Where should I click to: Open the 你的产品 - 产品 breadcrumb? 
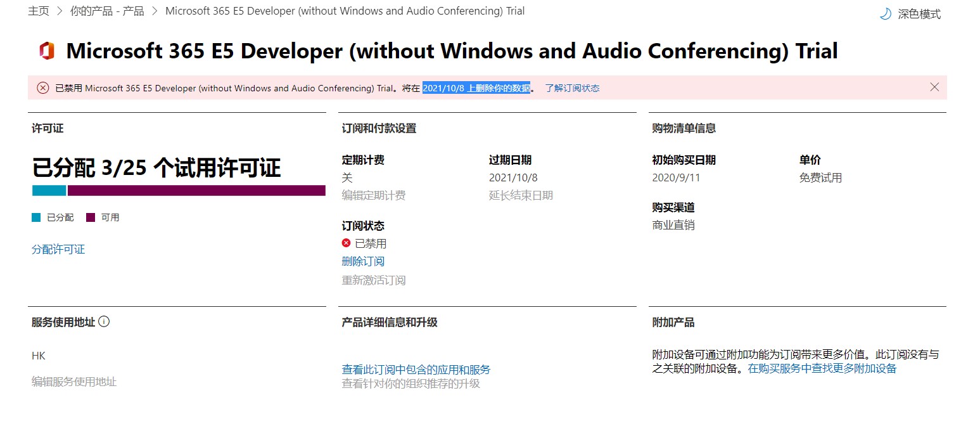click(x=107, y=11)
